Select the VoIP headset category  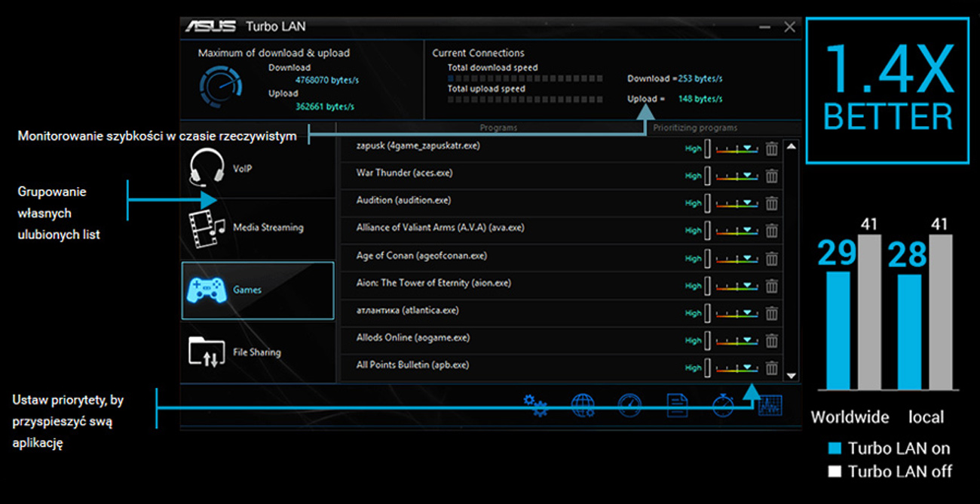(x=258, y=167)
